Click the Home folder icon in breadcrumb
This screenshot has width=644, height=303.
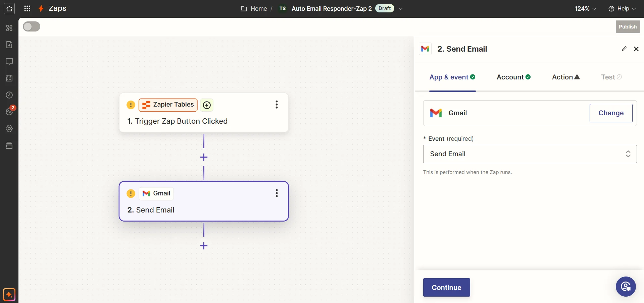tap(244, 9)
